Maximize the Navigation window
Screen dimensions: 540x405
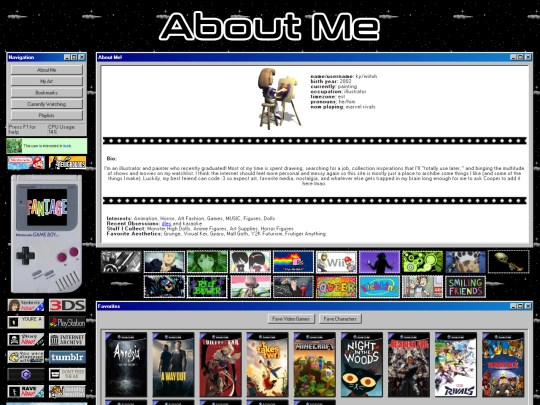pyautogui.click(x=74, y=57)
